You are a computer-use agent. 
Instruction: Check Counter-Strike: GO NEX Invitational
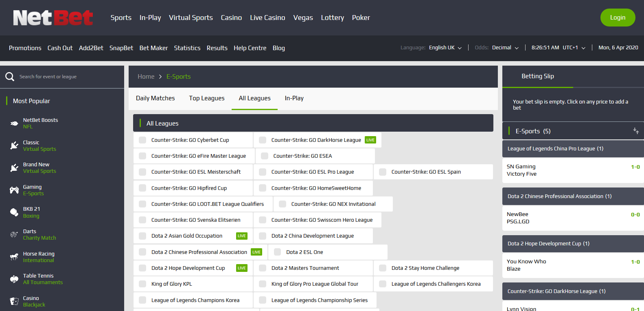[x=283, y=204]
